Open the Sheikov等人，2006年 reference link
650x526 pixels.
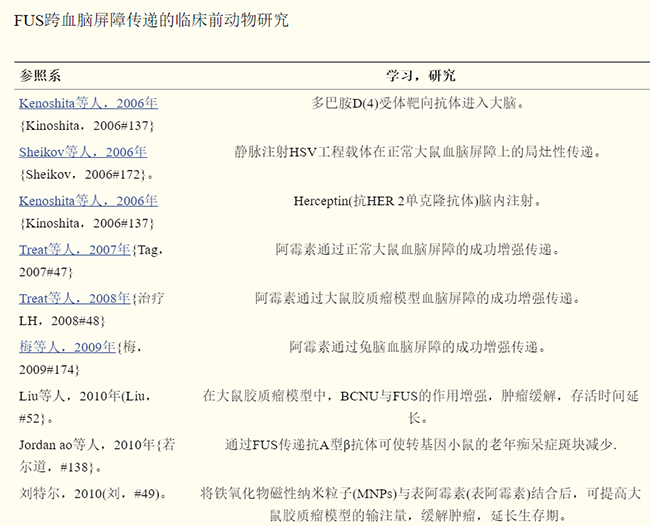click(x=83, y=152)
